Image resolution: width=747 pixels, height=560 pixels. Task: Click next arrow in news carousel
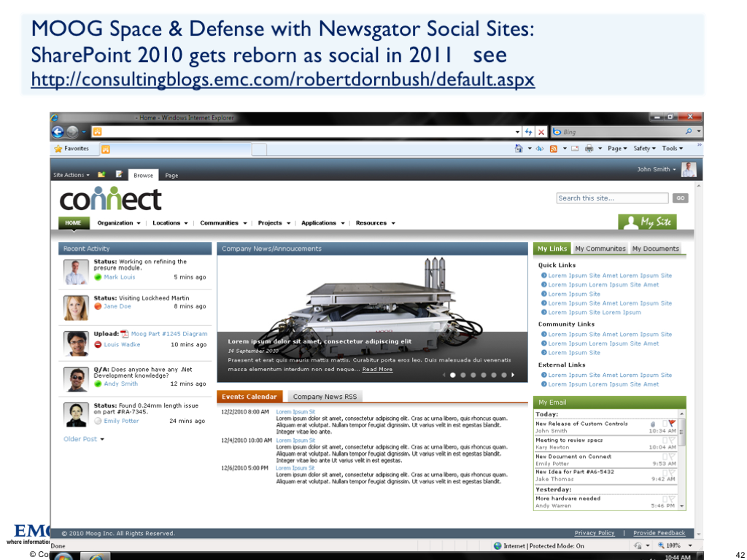[x=513, y=376]
